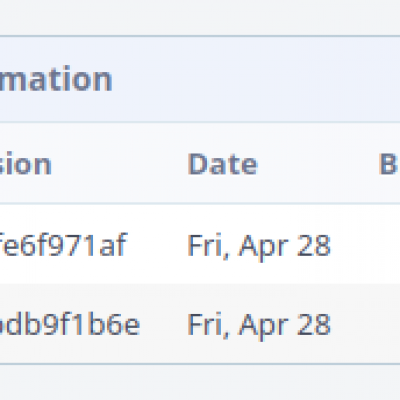Open the revision ending in db9f1b6e
The image size is (400, 400).
[x=69, y=324]
